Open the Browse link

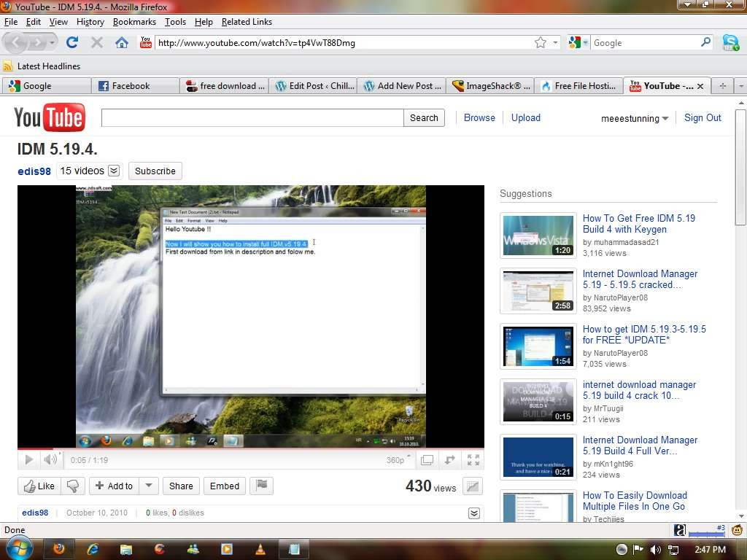pyautogui.click(x=479, y=117)
